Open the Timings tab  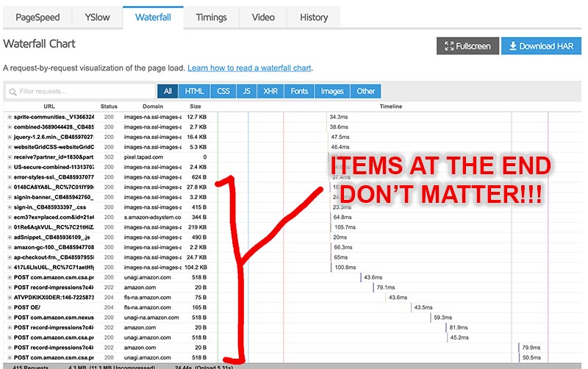(211, 17)
